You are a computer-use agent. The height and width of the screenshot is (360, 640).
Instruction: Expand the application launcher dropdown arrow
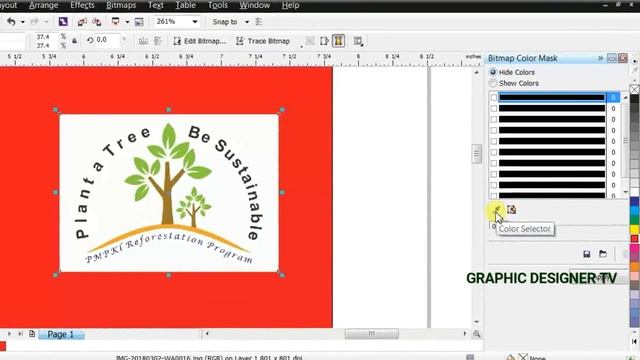tap(127, 22)
